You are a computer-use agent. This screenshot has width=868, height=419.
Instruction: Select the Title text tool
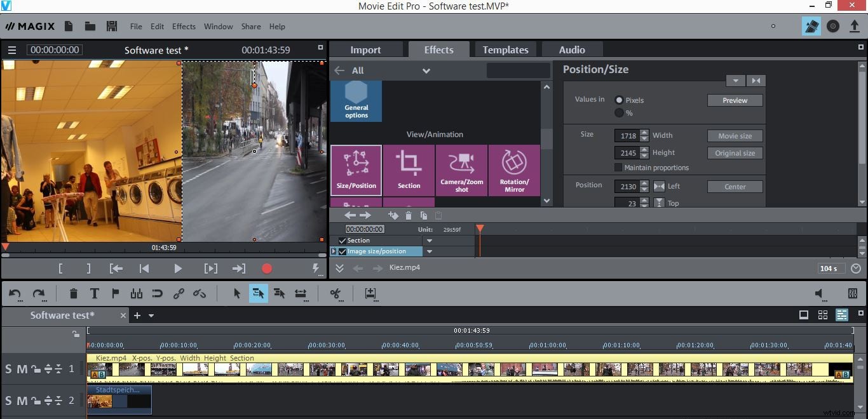[x=94, y=293]
